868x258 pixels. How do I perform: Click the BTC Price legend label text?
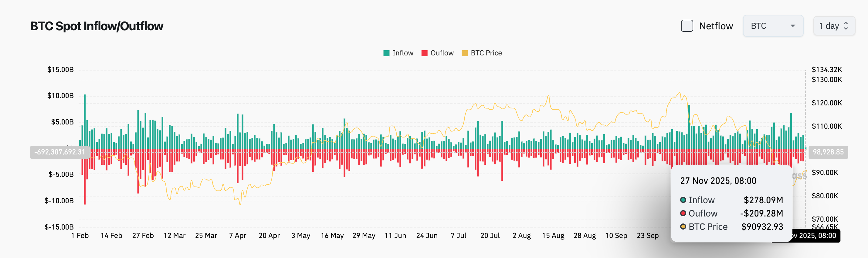pyautogui.click(x=486, y=53)
